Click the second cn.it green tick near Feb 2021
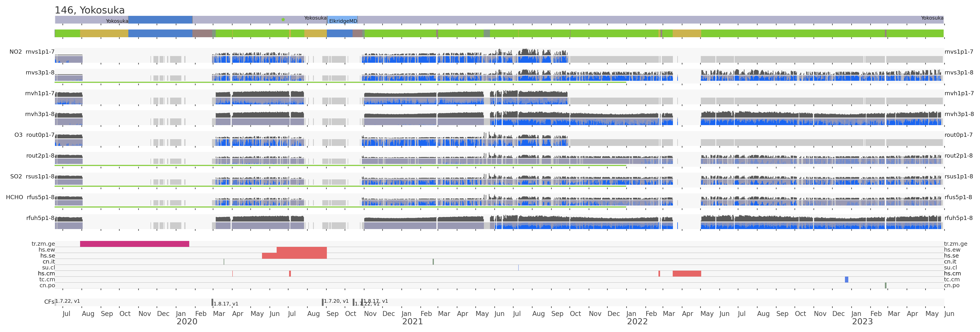Viewport: 980px width, 332px height. 433,262
